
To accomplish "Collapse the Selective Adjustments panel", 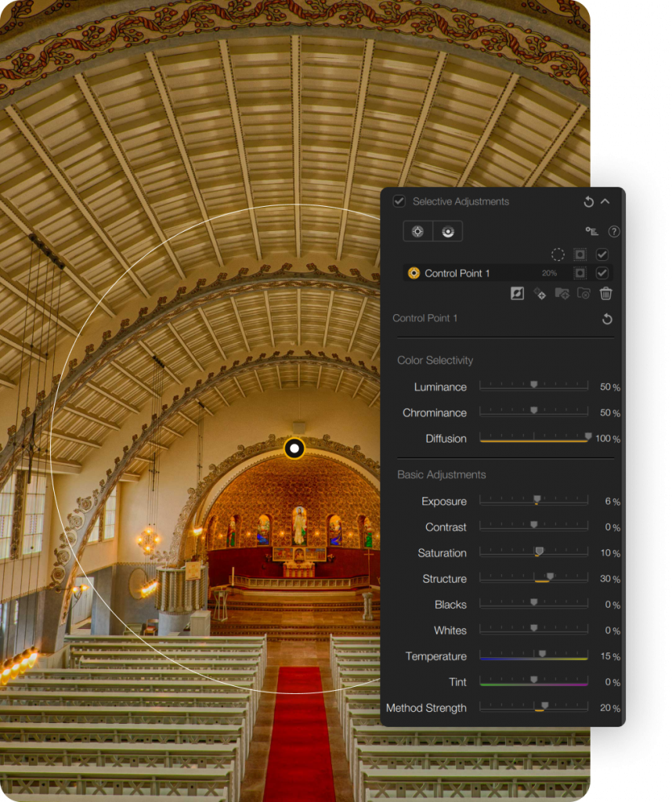I will pos(605,201).
